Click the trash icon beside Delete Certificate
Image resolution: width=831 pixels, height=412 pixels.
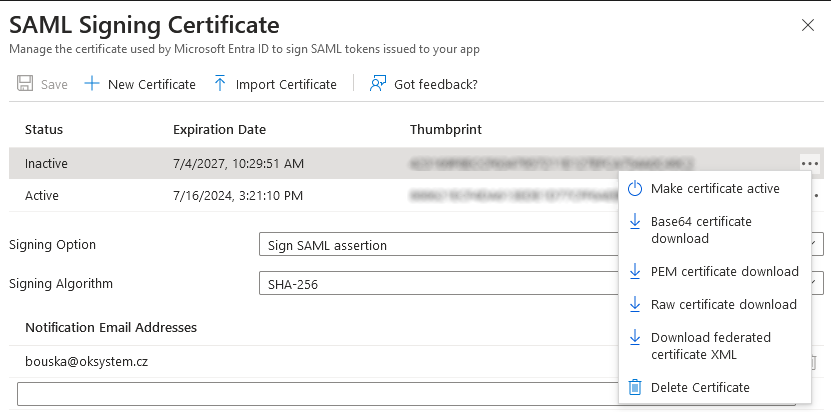(x=634, y=388)
